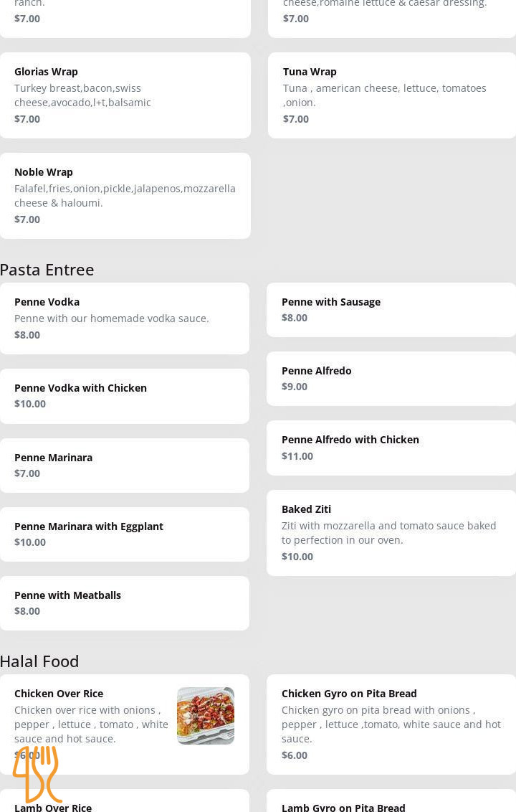
Task: Click the Halal Food section heading
Action: [x=40, y=661]
